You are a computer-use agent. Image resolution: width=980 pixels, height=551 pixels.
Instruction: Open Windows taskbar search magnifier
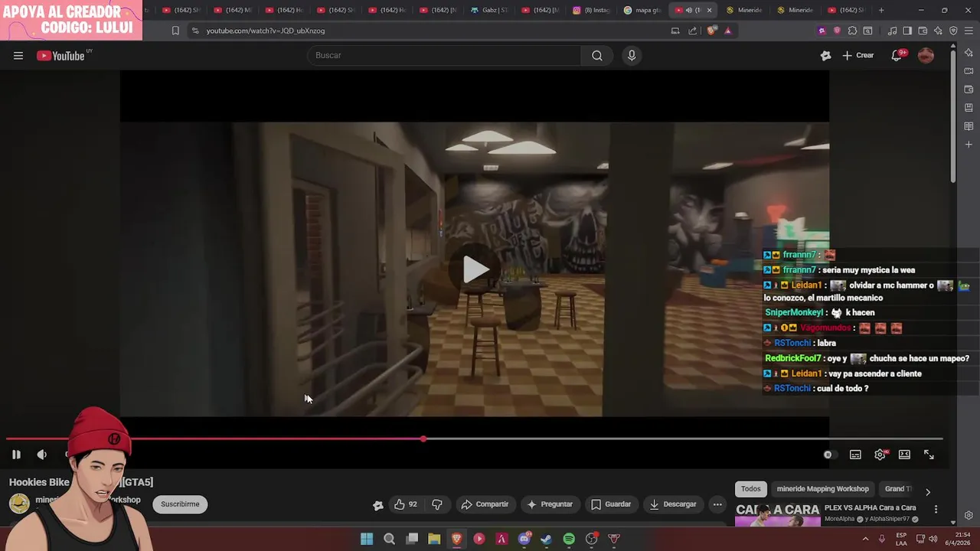[389, 539]
